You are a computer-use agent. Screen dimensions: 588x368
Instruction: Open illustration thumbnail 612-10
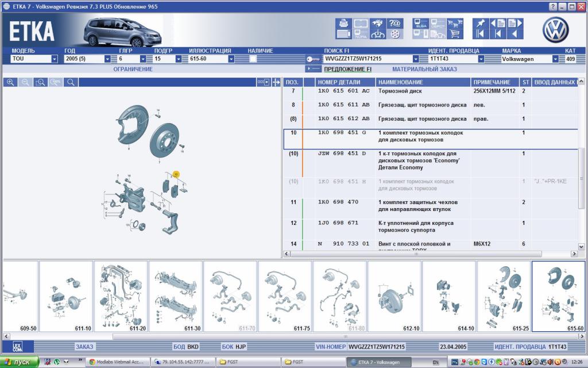[x=394, y=297]
